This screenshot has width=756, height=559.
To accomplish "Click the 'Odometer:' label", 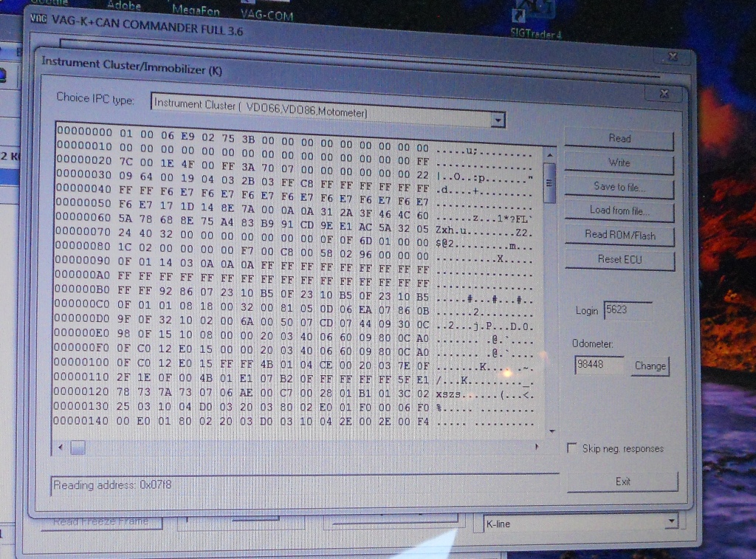I will click(x=593, y=343).
